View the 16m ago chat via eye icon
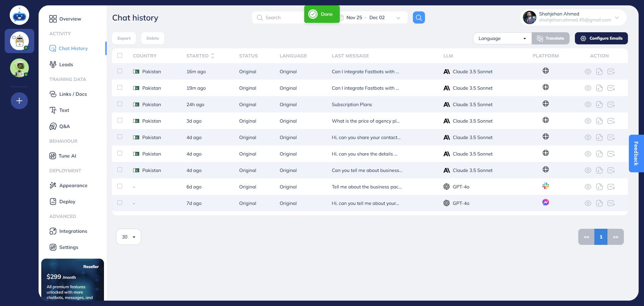Image resolution: width=644 pixels, height=306 pixels. pos(588,72)
